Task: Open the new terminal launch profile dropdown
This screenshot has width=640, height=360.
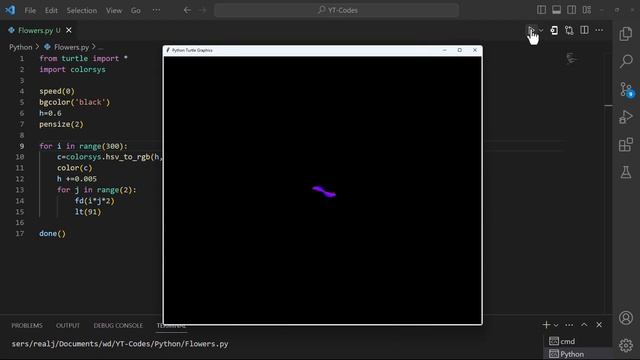Action: 556,325
